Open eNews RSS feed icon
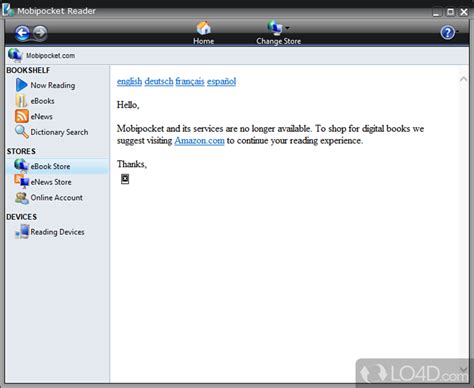The height and width of the screenshot is (388, 474). click(x=22, y=116)
